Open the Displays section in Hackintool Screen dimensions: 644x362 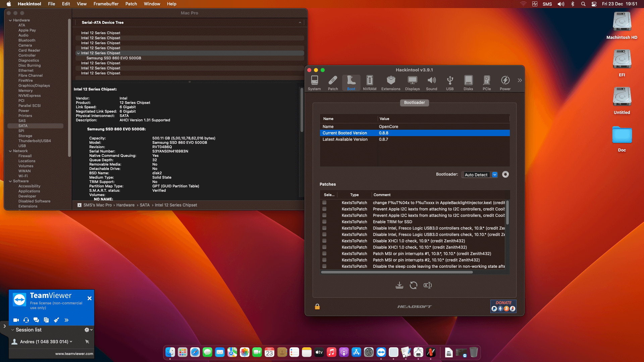pos(412,83)
